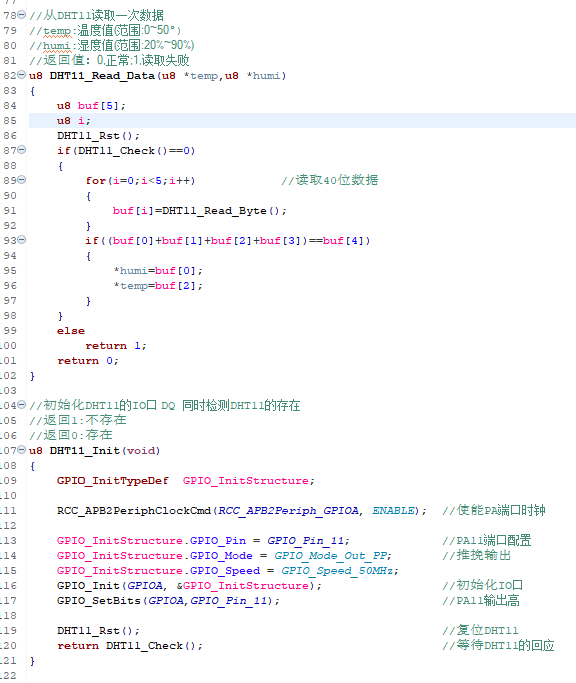The image size is (576, 683).
Task: Click the 'return 0;' statement
Action: [x=88, y=361]
